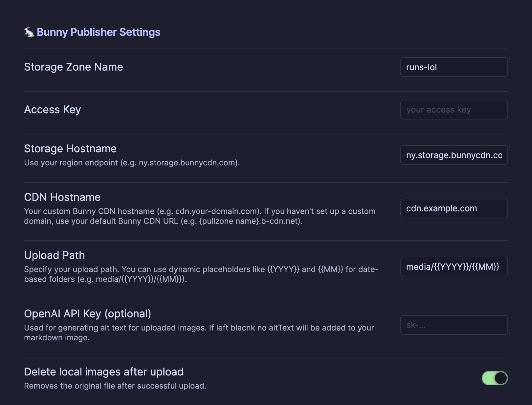Image resolution: width=532 pixels, height=405 pixels.
Task: Disable Delete local images after upload toggle
Action: pyautogui.click(x=495, y=378)
